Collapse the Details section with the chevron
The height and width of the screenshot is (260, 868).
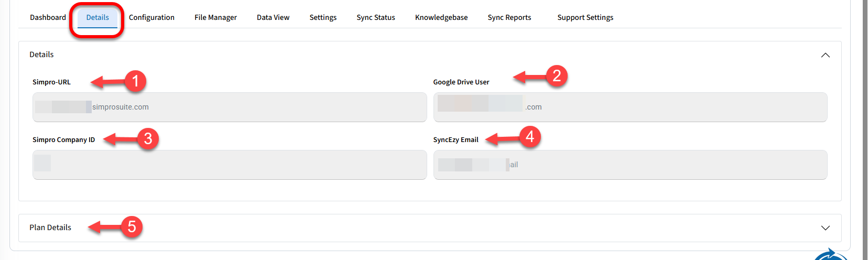pos(825,55)
